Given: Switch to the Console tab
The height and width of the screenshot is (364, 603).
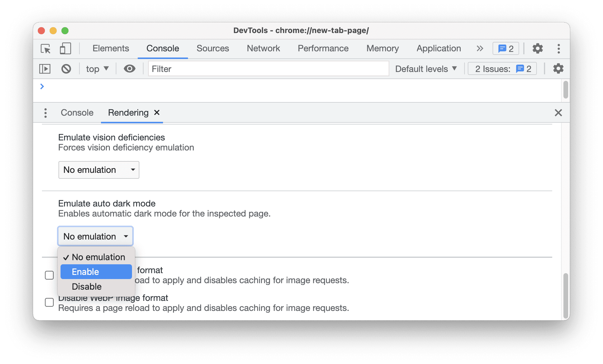Looking at the screenshot, I should (x=77, y=112).
